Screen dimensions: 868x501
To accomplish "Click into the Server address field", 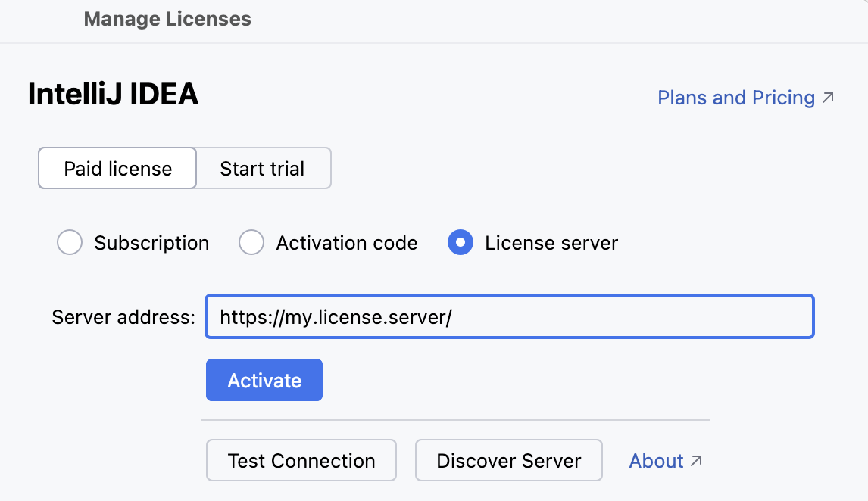I will (x=509, y=317).
